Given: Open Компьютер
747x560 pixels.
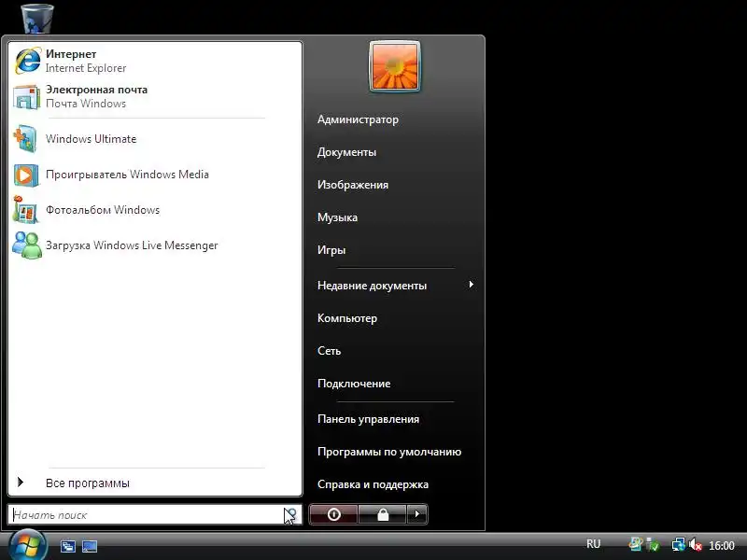Looking at the screenshot, I should point(347,318).
